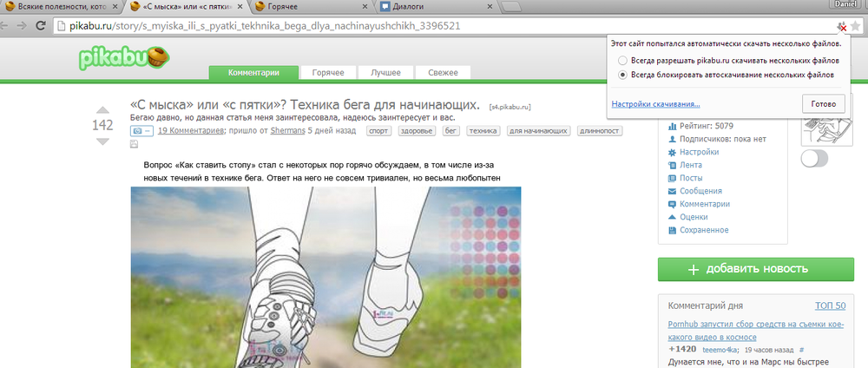Open the ТОП 50 link
This screenshot has width=868, height=368.
(x=830, y=306)
